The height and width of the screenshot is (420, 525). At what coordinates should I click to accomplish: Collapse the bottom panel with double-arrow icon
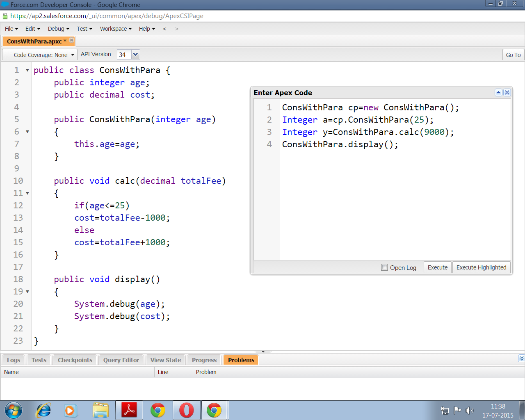pos(521,358)
